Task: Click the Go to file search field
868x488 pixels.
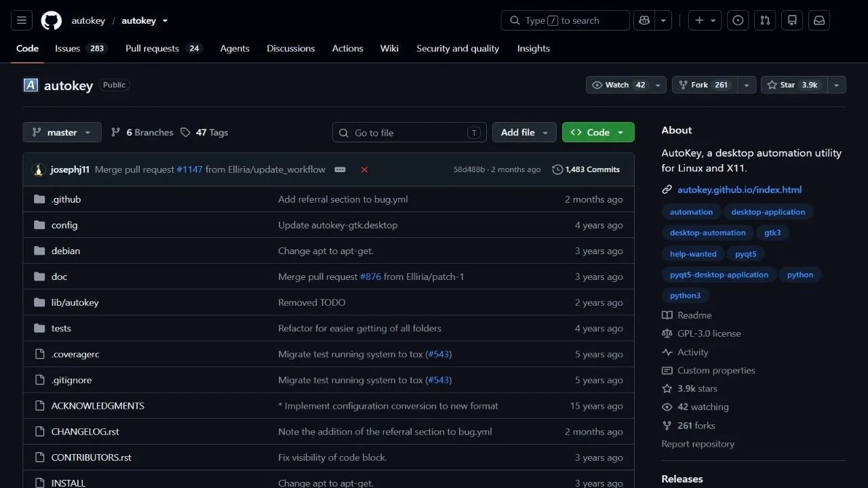Action: tap(410, 132)
